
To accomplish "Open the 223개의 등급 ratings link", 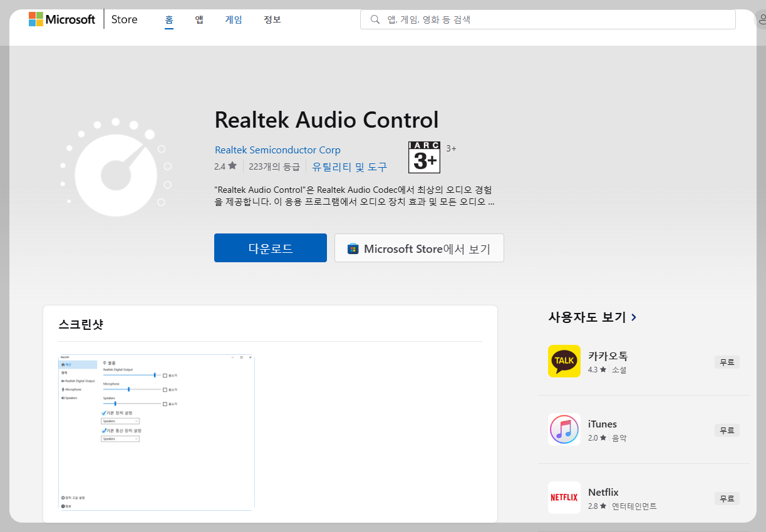I will tap(274, 166).
